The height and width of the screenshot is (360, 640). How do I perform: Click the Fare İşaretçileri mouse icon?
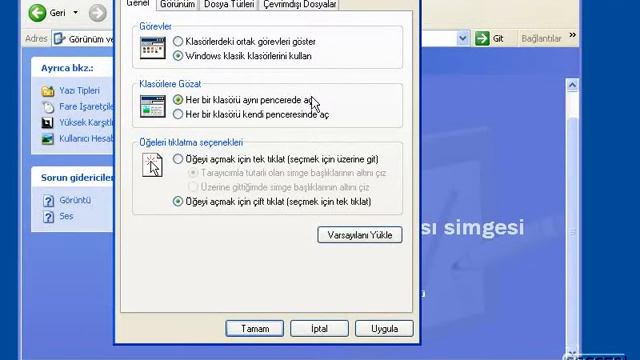pos(48,107)
